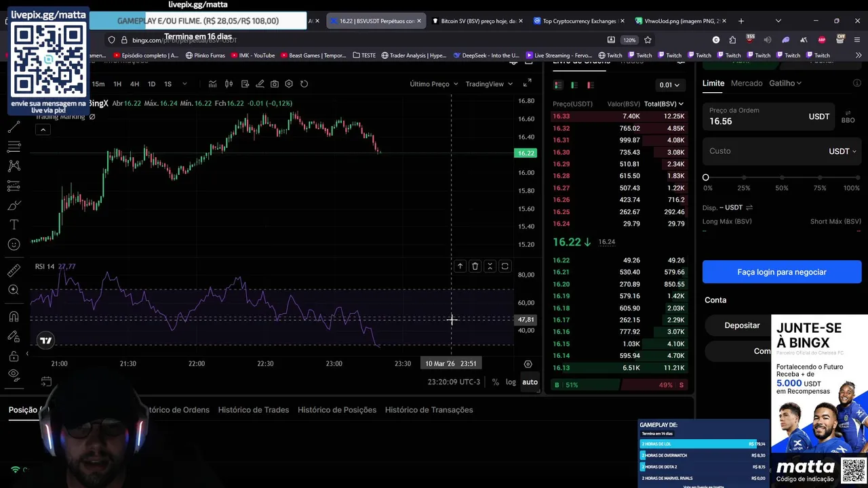This screenshot has width=868, height=488.
Task: Click the chart refresh reset icon
Action: (x=304, y=84)
